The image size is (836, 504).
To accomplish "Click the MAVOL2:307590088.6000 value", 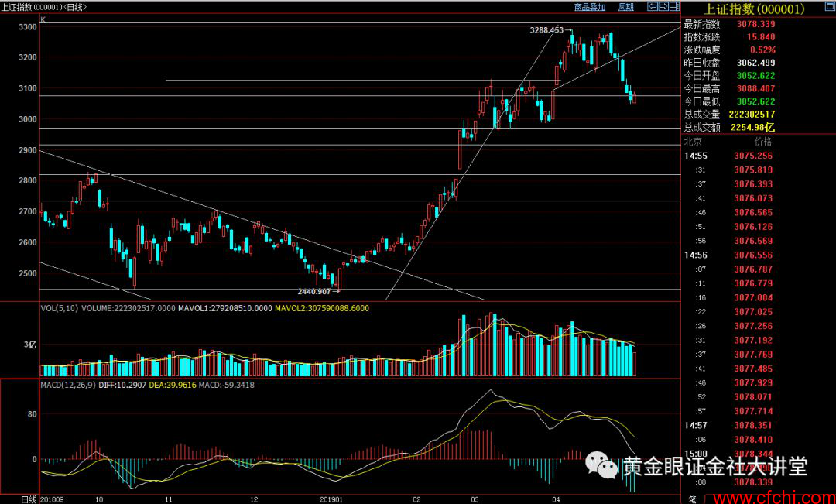I will click(x=321, y=308).
